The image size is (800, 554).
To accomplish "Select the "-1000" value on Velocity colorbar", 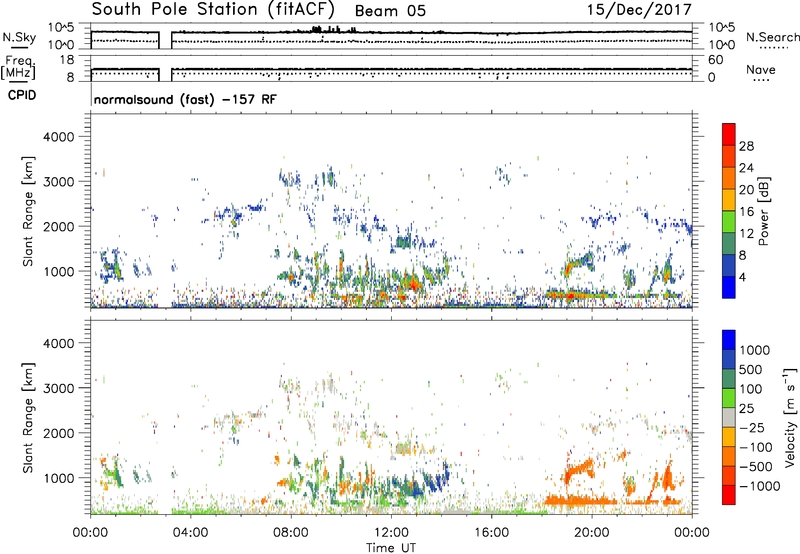I will pos(760,486).
